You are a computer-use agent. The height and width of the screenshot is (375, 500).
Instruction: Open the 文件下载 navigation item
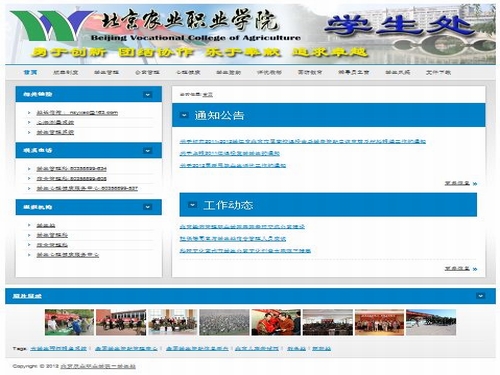[438, 72]
